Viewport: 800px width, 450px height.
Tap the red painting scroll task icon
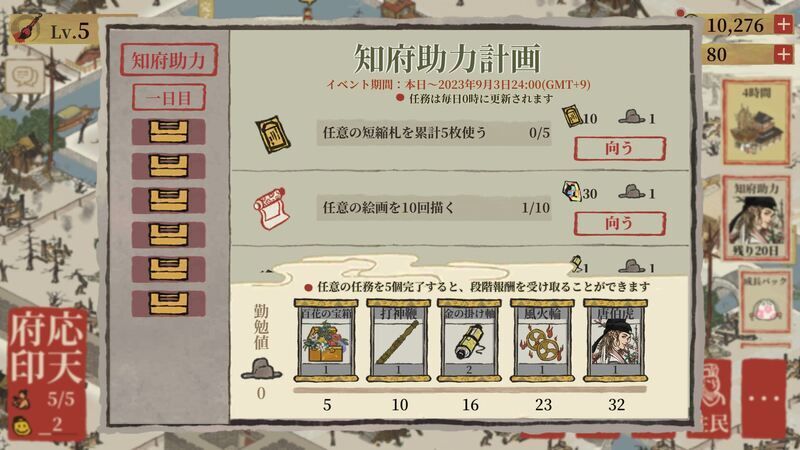click(271, 208)
